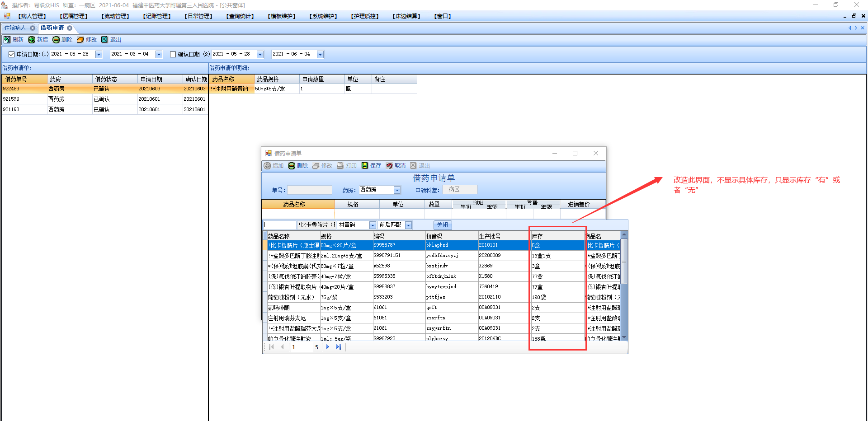Image resolution: width=868 pixels, height=421 pixels.
Task: Click the 单号 input field in dialog
Action: (x=310, y=190)
